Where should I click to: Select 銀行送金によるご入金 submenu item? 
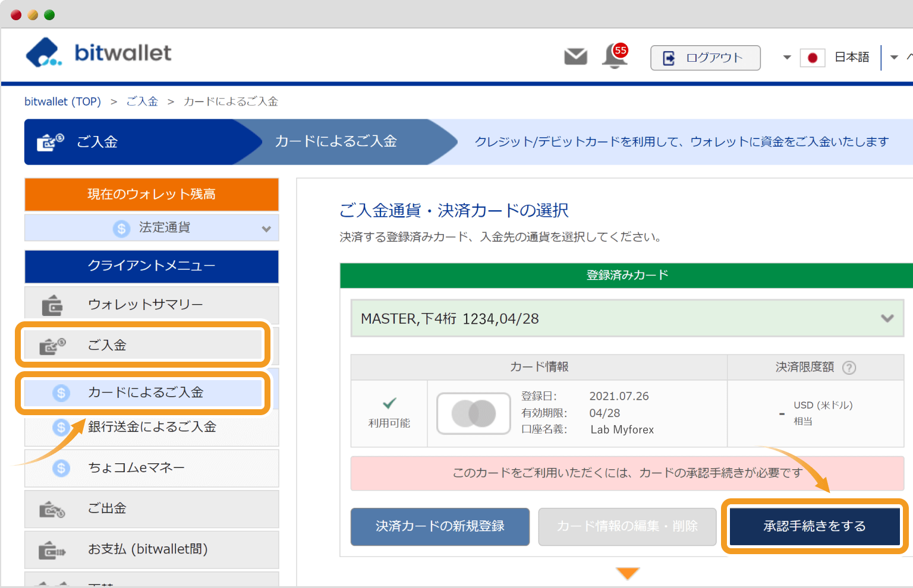152,427
